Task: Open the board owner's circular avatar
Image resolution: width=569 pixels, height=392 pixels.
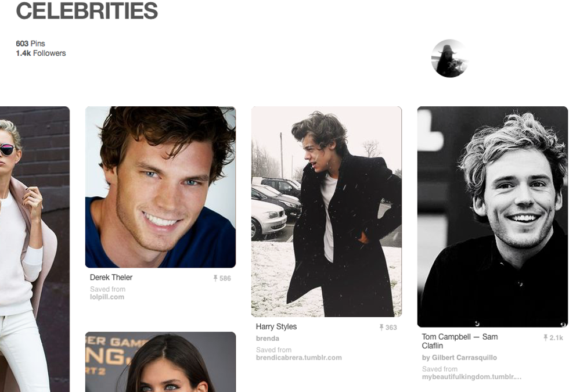Action: [x=449, y=59]
